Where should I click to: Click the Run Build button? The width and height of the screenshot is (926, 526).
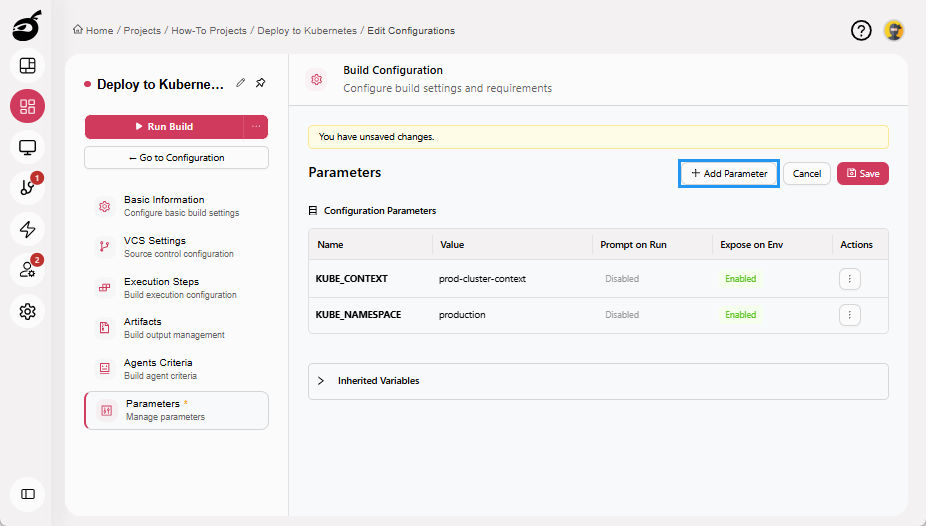click(x=164, y=126)
